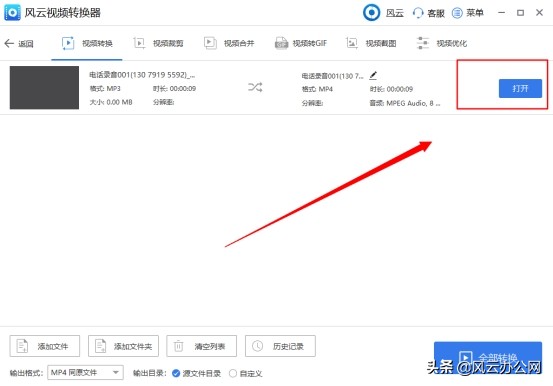Edit output file name with pencil icon
The height and width of the screenshot is (386, 553).
[x=373, y=75]
